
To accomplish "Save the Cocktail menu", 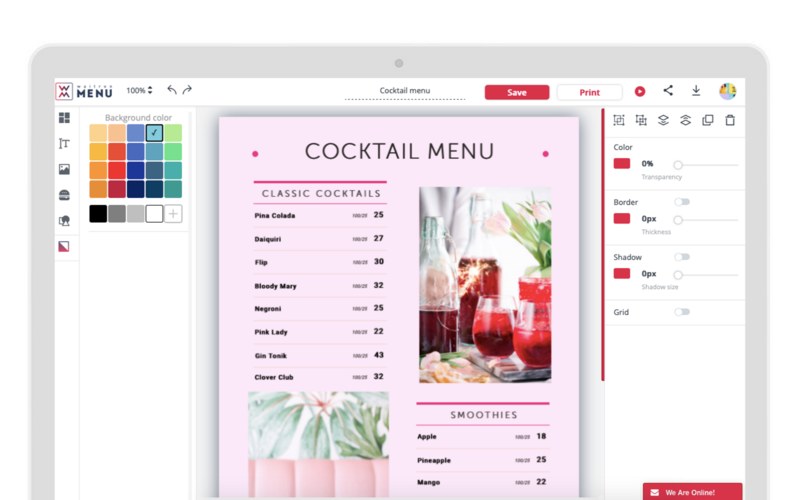I will tap(517, 92).
